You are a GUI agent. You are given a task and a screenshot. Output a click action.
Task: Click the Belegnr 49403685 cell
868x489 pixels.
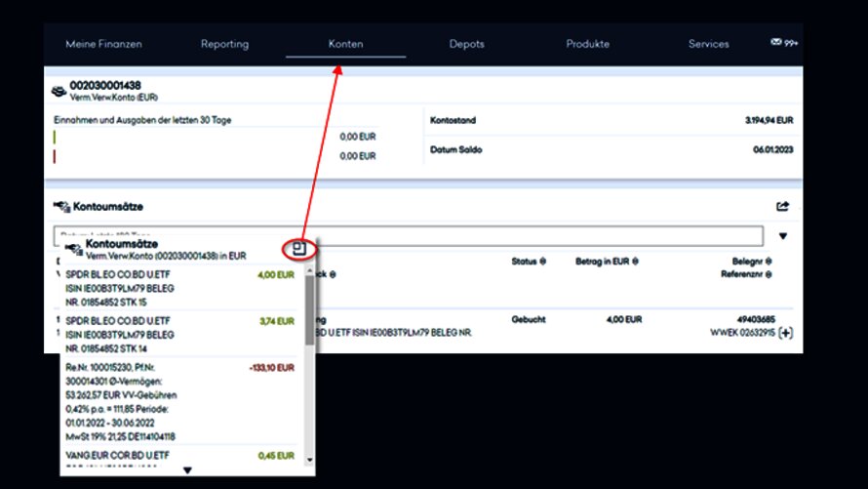click(x=756, y=319)
